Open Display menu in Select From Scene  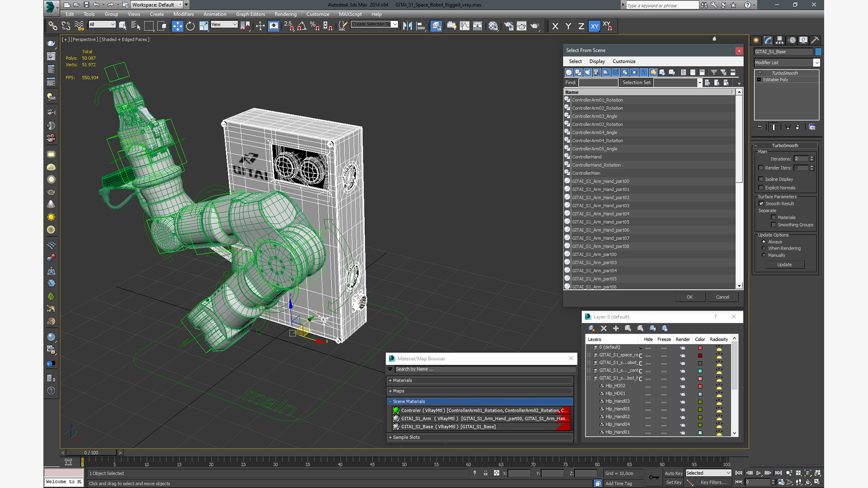click(x=597, y=61)
